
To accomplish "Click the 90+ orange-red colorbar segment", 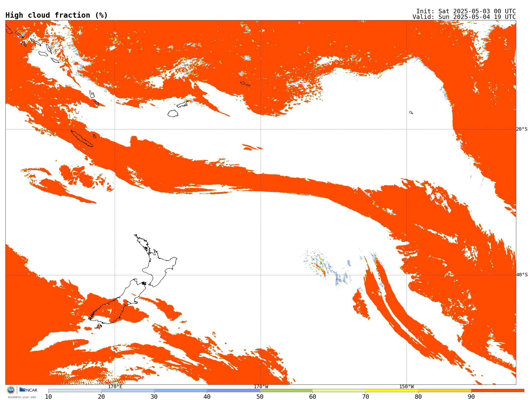I will coord(498,391).
